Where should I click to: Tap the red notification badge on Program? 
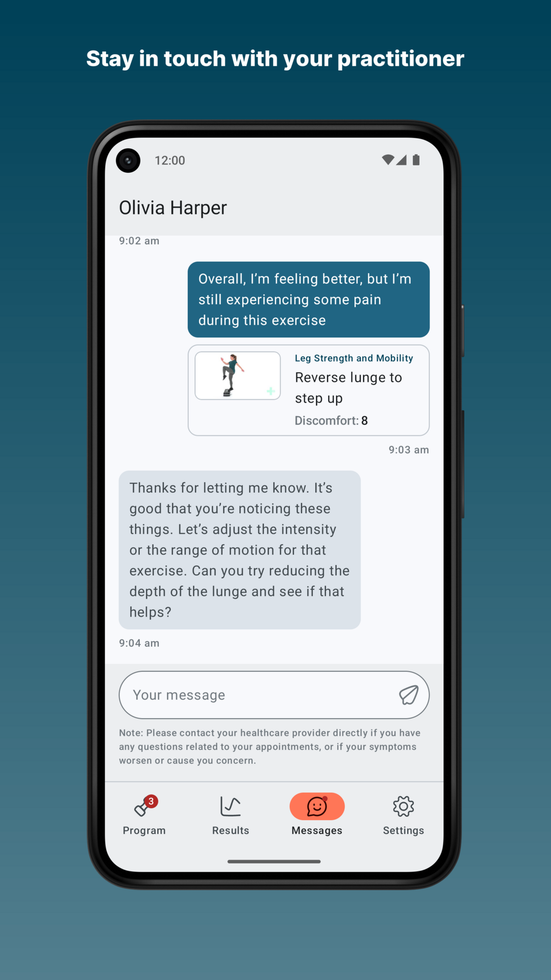click(x=151, y=801)
